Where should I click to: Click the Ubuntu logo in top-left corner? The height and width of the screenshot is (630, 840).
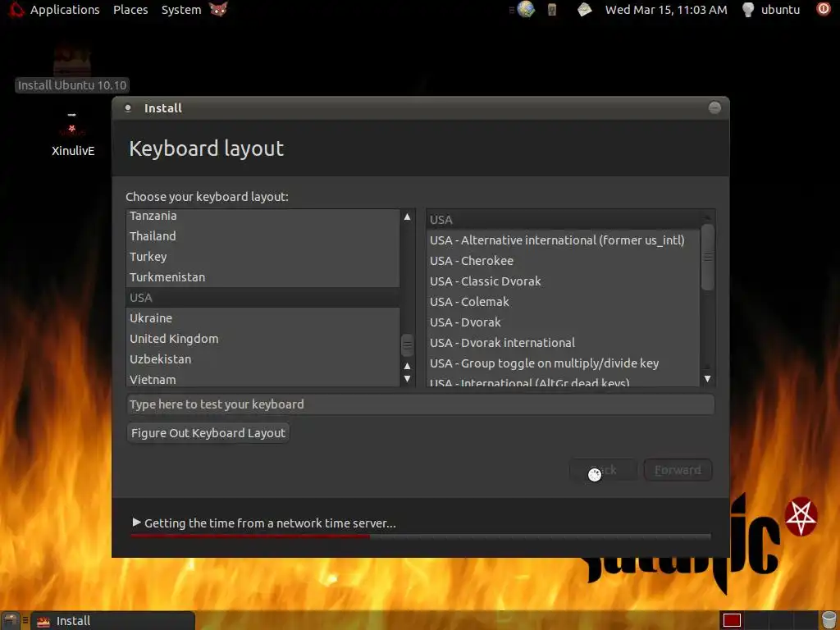coord(16,10)
